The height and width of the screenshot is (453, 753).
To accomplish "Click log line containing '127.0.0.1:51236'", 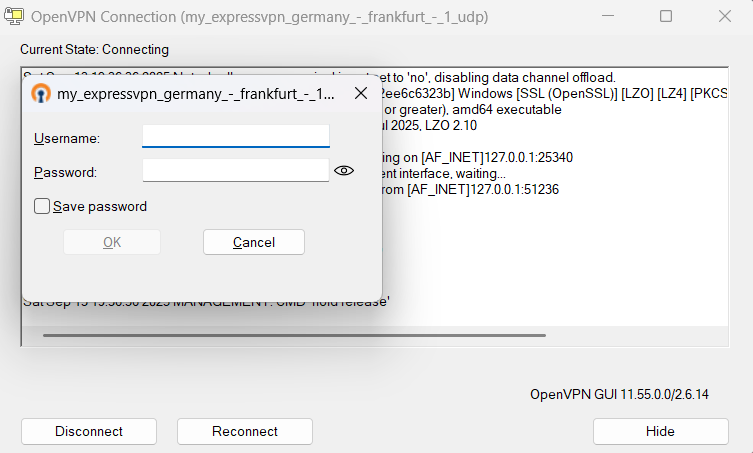I will coord(471,189).
